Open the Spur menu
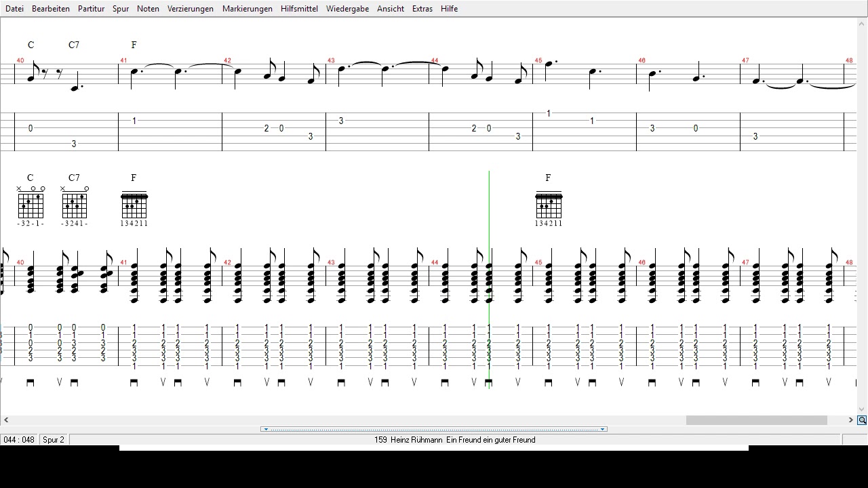868x488 pixels. click(121, 9)
